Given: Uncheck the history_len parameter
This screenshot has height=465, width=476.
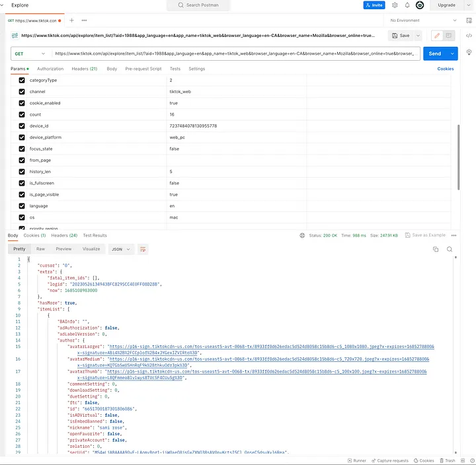Looking at the screenshot, I should [x=22, y=172].
